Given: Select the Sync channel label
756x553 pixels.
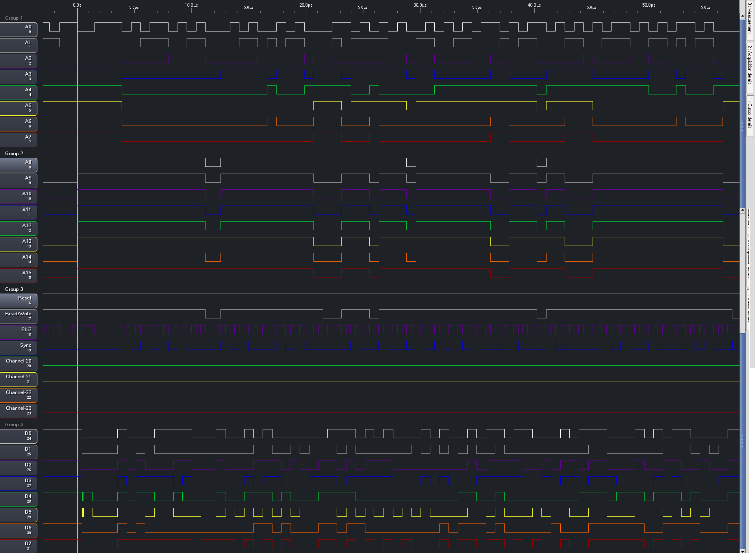Looking at the screenshot, I should coord(19,348).
